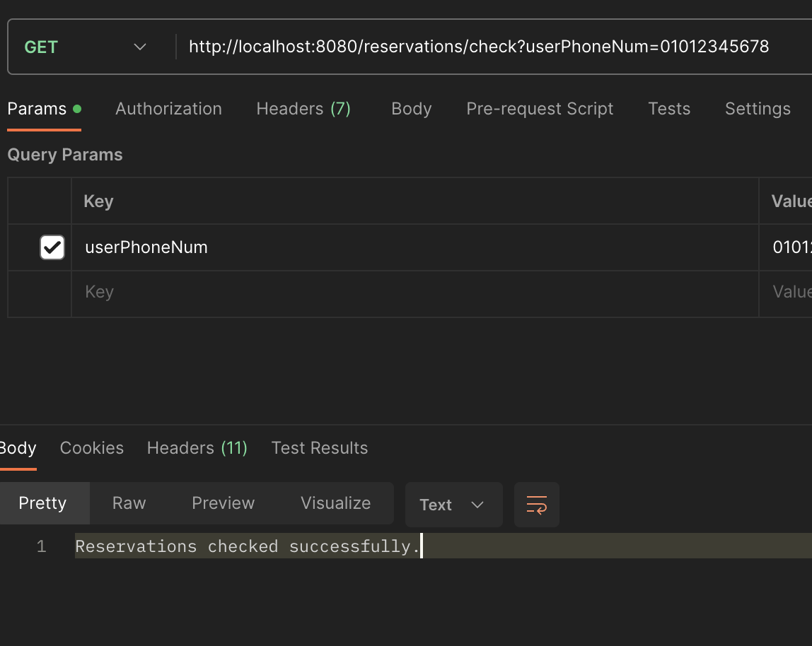View the response Headers (11) tab
Image resolution: width=812 pixels, height=646 pixels.
[197, 447]
